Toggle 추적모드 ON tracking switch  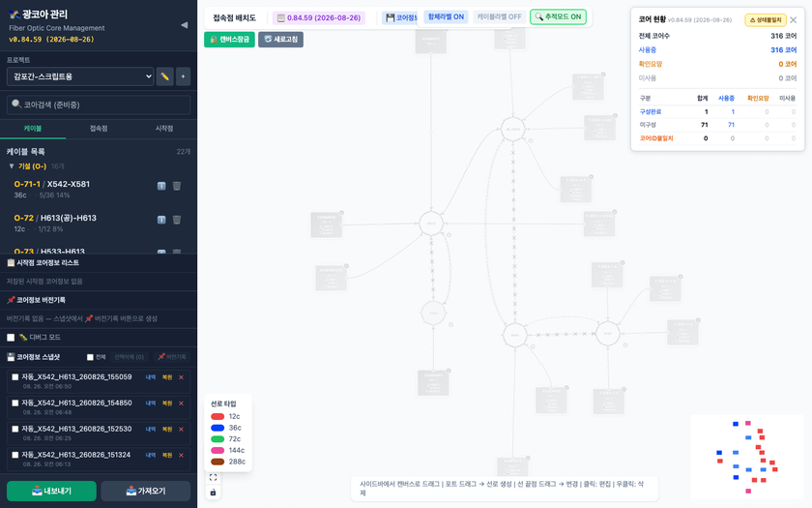coord(559,17)
